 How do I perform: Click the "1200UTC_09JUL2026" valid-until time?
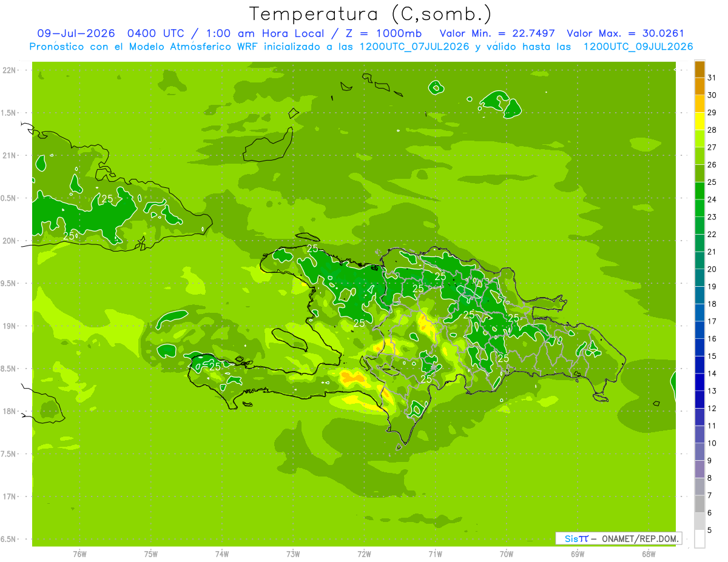[638, 47]
